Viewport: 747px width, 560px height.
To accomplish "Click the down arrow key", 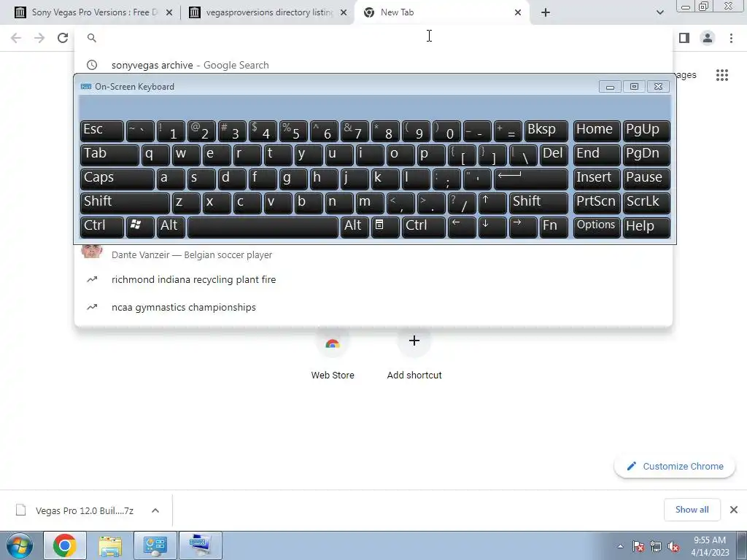I will click(x=492, y=227).
